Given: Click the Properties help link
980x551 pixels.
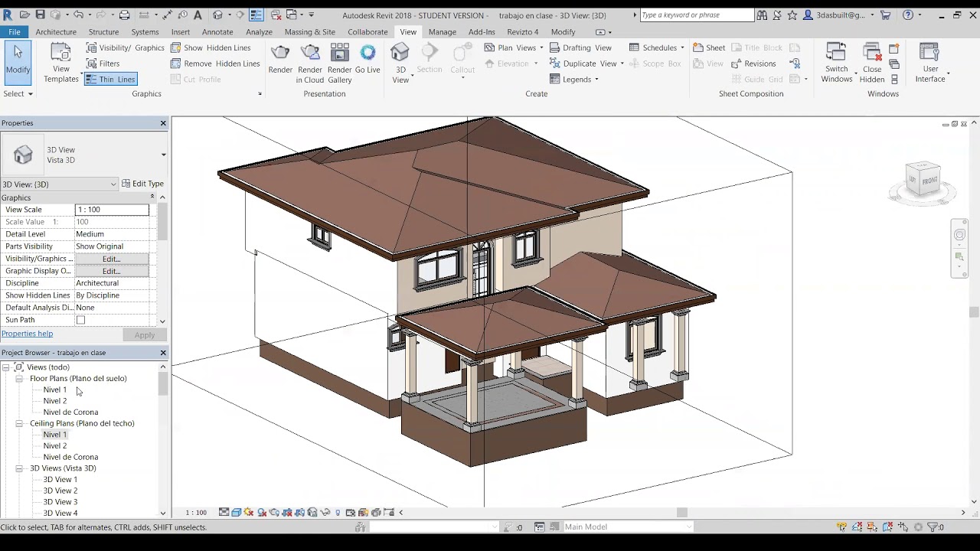Looking at the screenshot, I should pyautogui.click(x=27, y=334).
